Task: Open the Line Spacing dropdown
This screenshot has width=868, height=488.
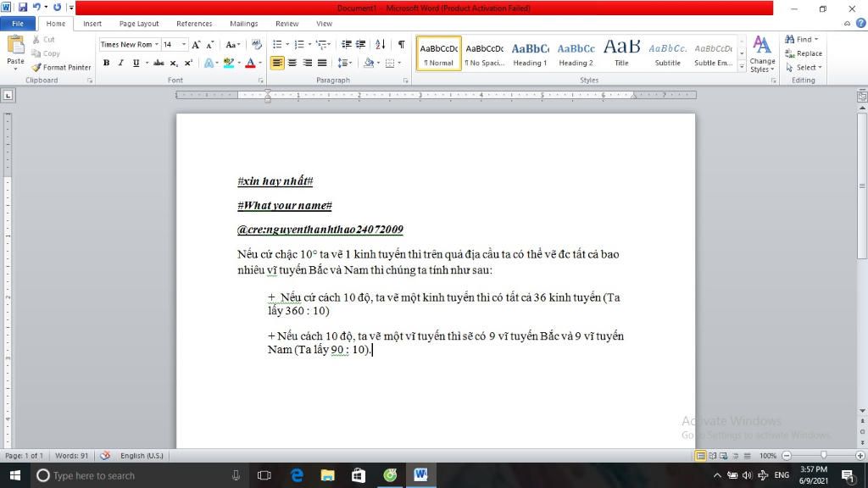Action: tap(345, 63)
